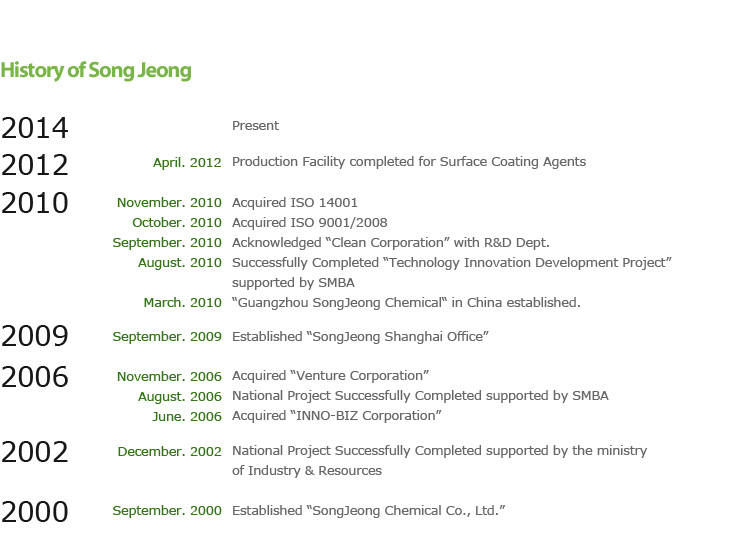Click the large 2000 year marker

(x=35, y=512)
